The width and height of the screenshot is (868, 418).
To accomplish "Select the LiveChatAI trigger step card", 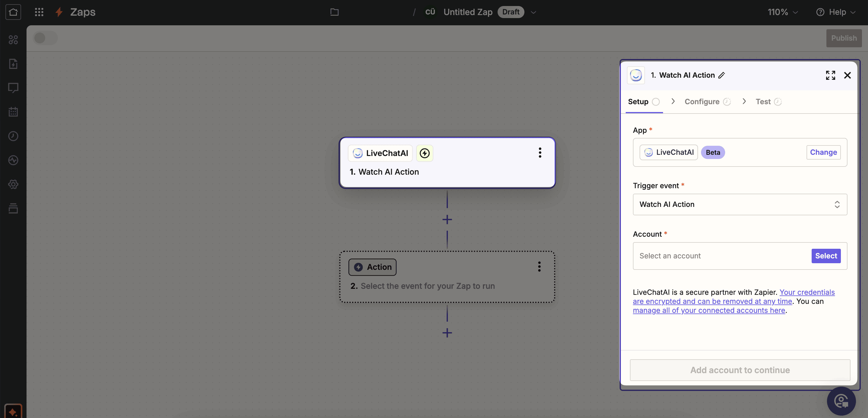I will point(447,162).
